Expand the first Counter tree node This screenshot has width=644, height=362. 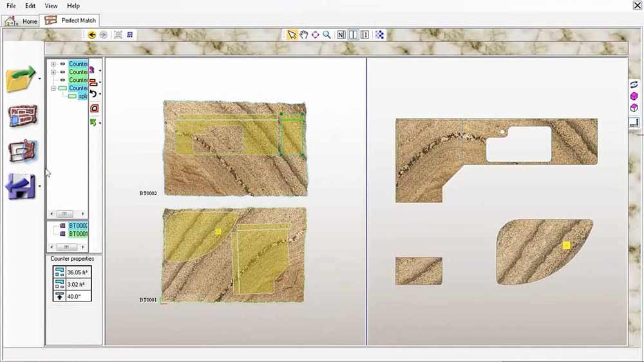coord(53,64)
